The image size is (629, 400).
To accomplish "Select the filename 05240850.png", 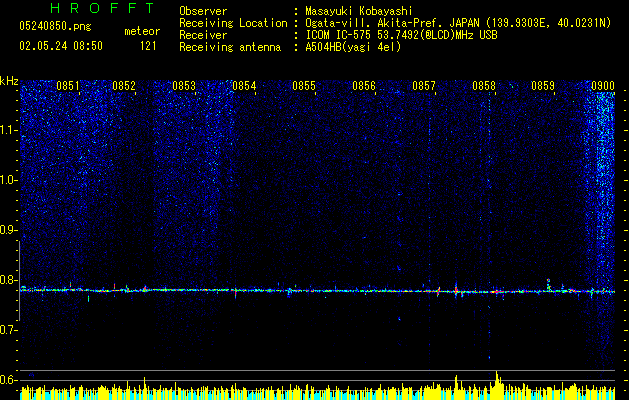I will tap(55, 26).
